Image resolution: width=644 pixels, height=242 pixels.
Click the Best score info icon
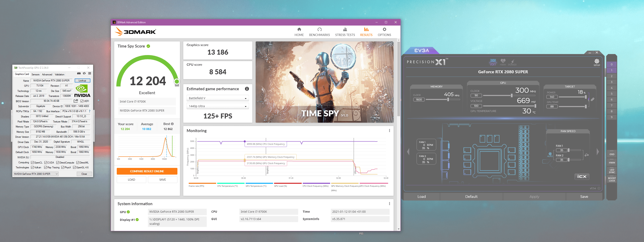(x=172, y=124)
